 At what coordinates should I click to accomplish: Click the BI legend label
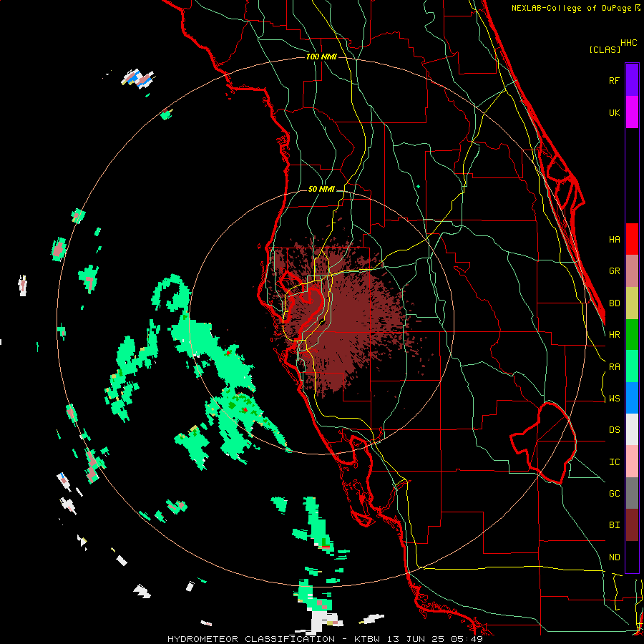614,525
